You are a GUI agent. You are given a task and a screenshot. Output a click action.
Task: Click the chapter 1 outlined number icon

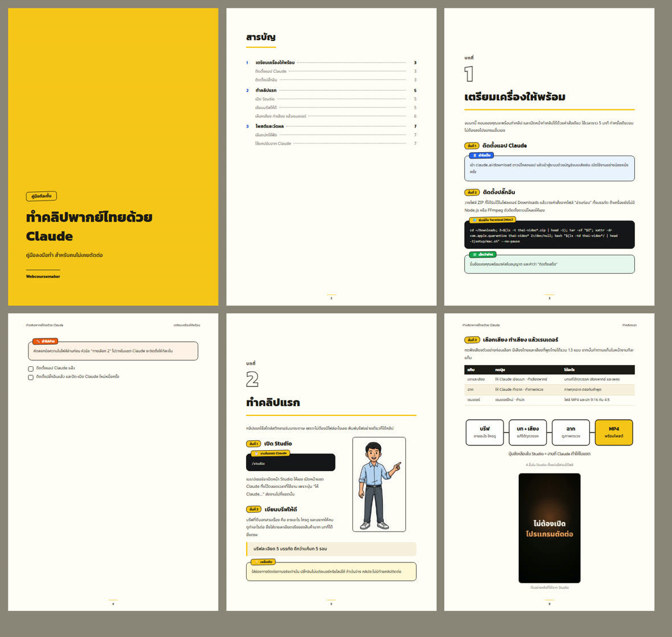pos(469,73)
